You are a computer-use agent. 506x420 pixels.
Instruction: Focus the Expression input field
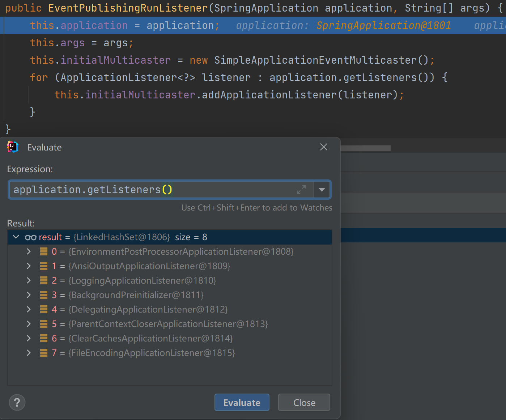[x=161, y=190]
